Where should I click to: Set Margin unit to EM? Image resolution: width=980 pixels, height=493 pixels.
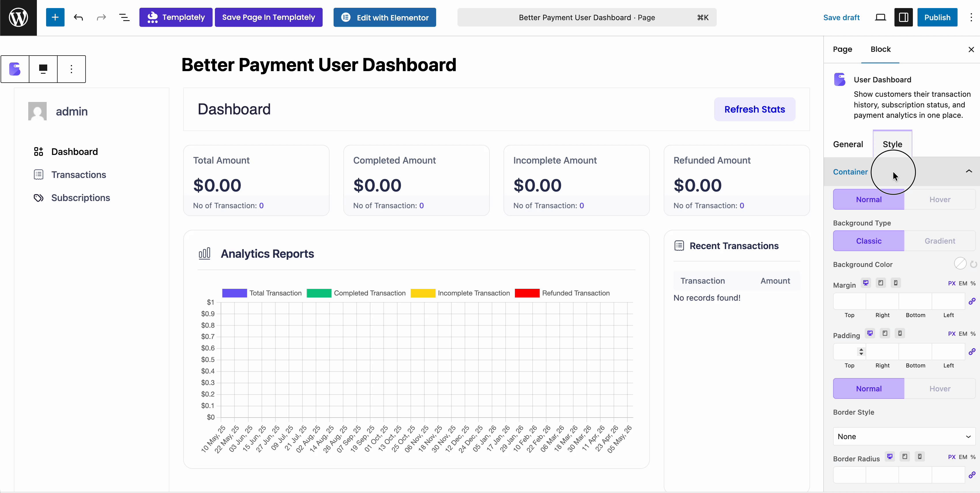click(962, 283)
